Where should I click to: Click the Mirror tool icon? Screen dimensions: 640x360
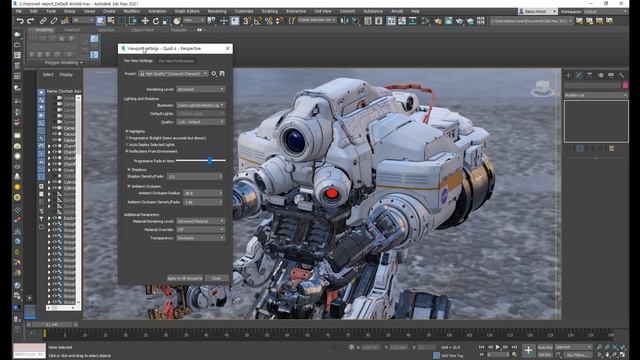(x=344, y=20)
